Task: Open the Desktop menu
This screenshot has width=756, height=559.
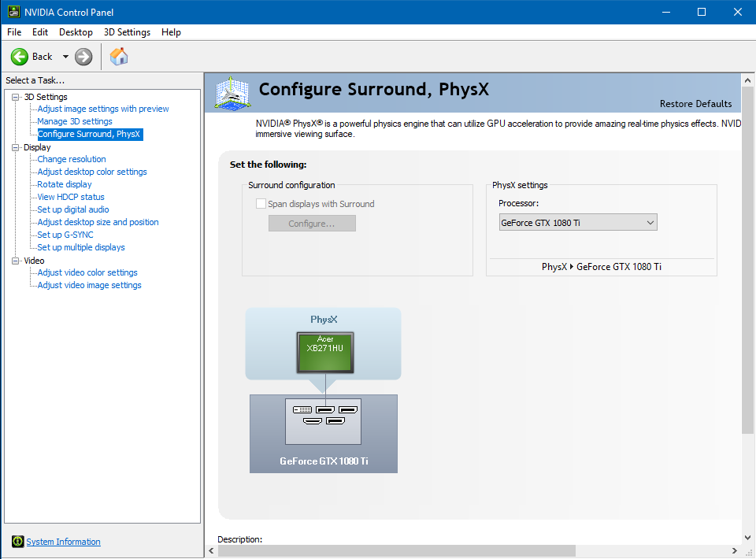Action: coord(76,32)
